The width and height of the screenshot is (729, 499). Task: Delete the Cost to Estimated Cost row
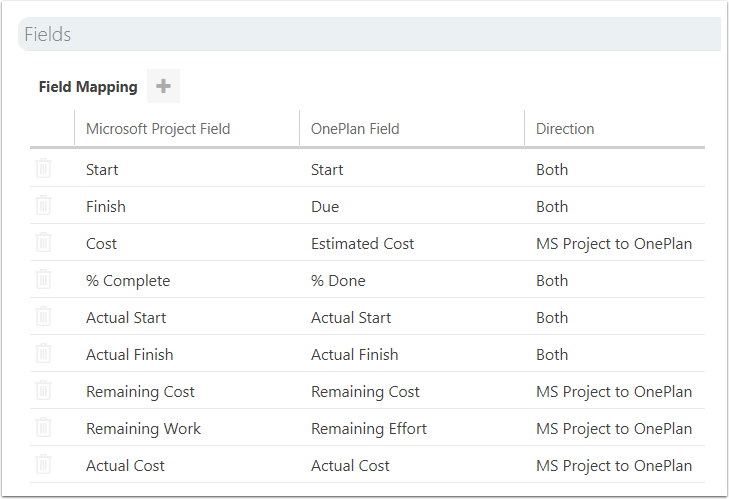click(43, 242)
